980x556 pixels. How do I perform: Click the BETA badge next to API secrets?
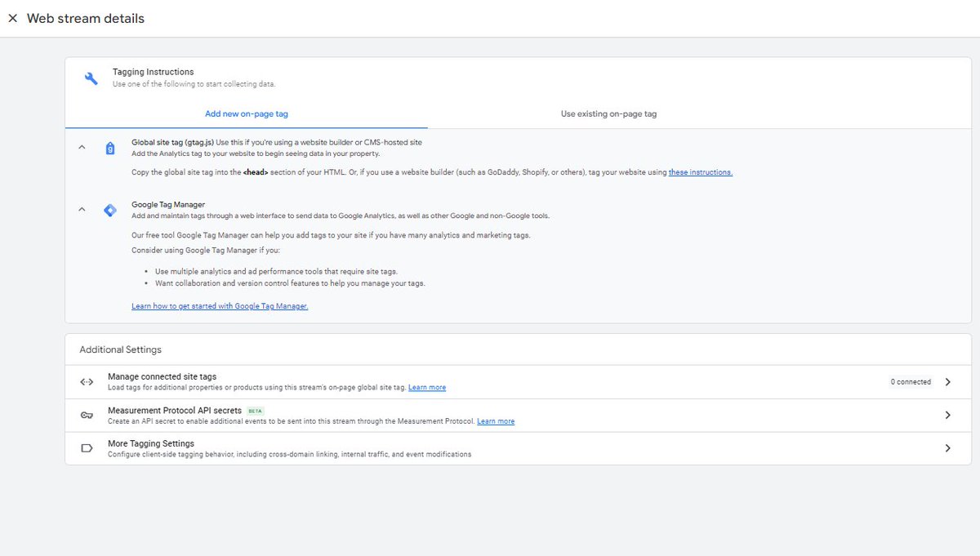point(256,411)
